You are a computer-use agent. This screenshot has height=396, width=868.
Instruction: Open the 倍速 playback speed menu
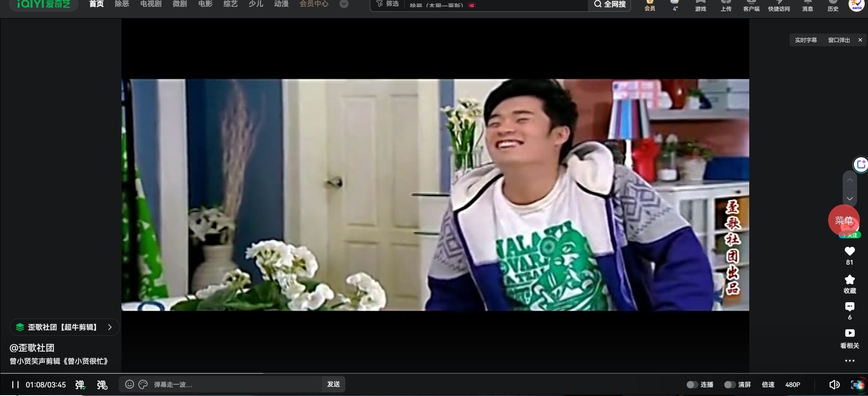[x=768, y=385]
